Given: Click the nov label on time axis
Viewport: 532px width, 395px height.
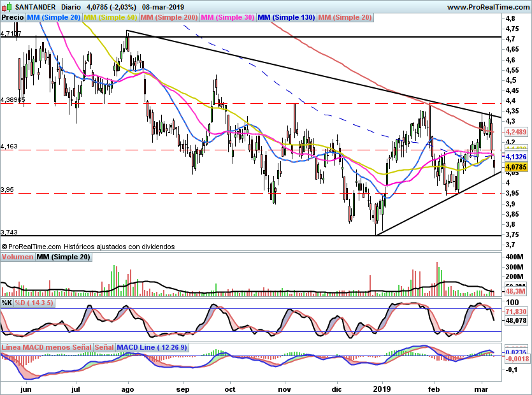Looking at the screenshot, I should point(284,389).
